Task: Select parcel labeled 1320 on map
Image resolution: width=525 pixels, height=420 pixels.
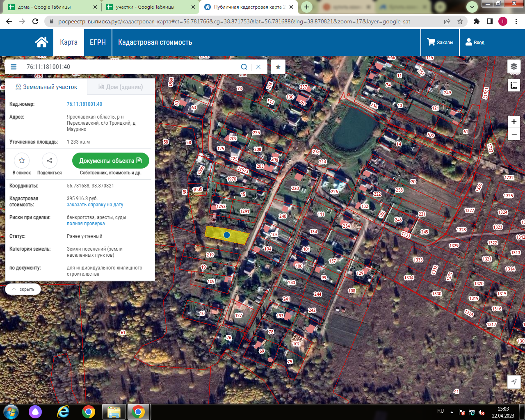Action: point(479,283)
